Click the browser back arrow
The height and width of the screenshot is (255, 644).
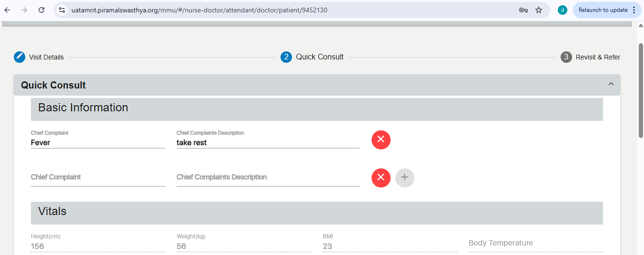tap(8, 10)
